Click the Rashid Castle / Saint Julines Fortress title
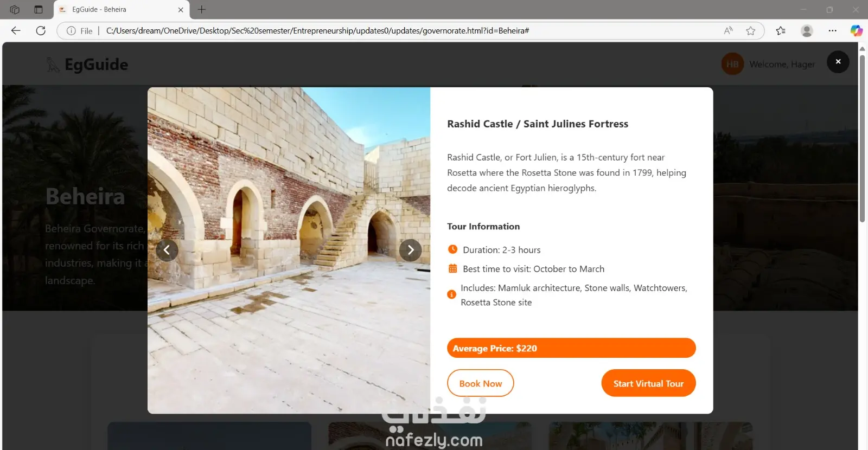Screen dimensions: 868x450 [x=538, y=124]
